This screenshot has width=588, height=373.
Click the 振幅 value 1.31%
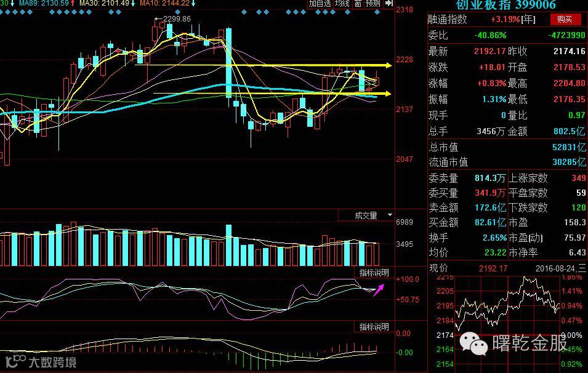(x=494, y=99)
